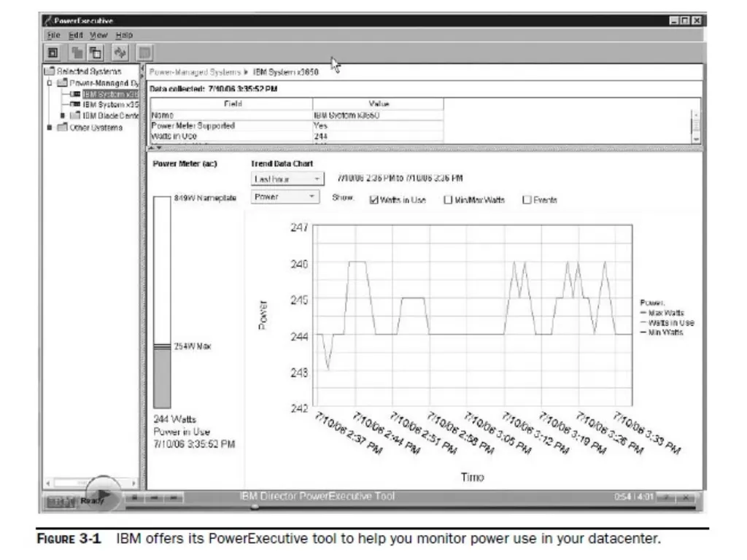
Task: Open the File menu
Action: point(53,35)
